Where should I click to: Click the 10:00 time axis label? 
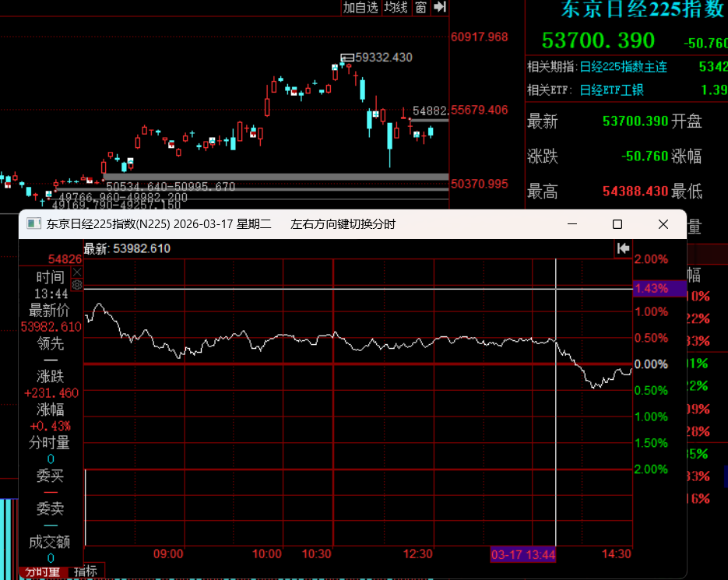[x=266, y=554]
